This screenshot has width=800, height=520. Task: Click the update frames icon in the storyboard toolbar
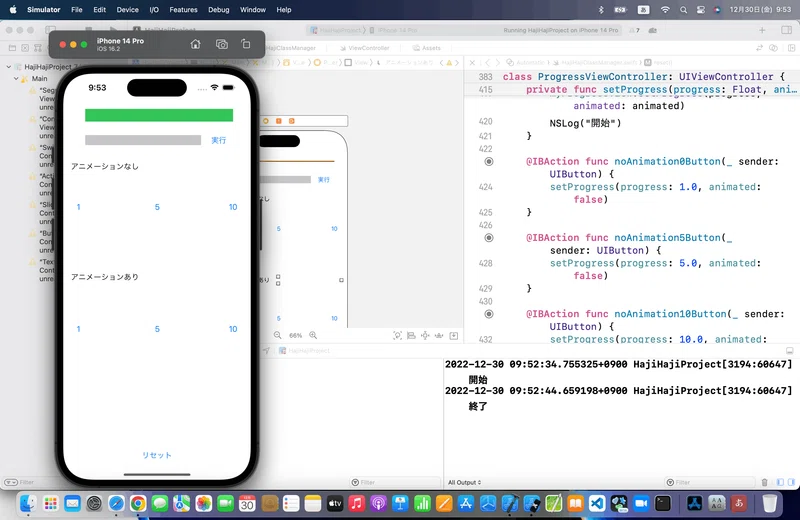point(397,335)
